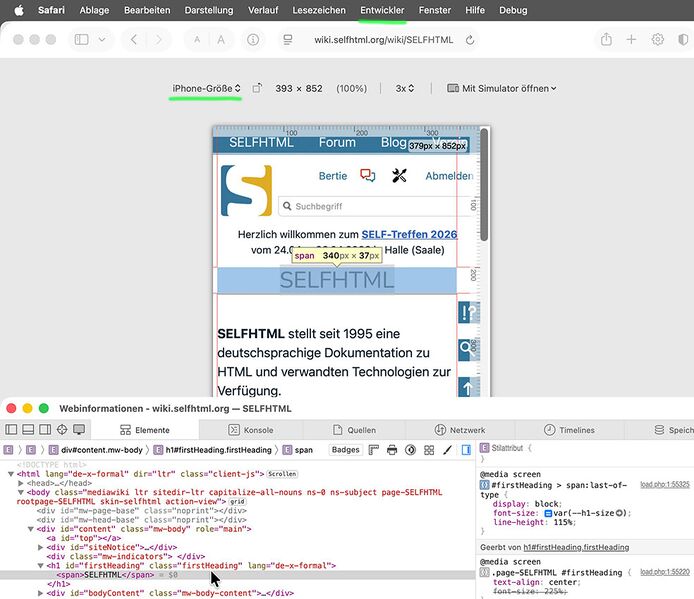694x599 pixels.
Task: Open a new tab with the plus icon
Action: (631, 39)
